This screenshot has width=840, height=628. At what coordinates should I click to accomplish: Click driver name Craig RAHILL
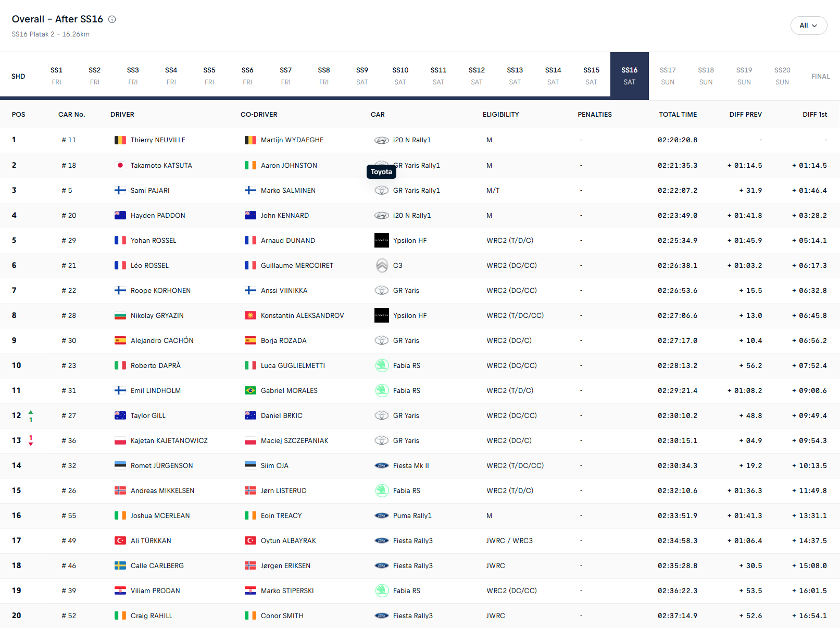(152, 615)
